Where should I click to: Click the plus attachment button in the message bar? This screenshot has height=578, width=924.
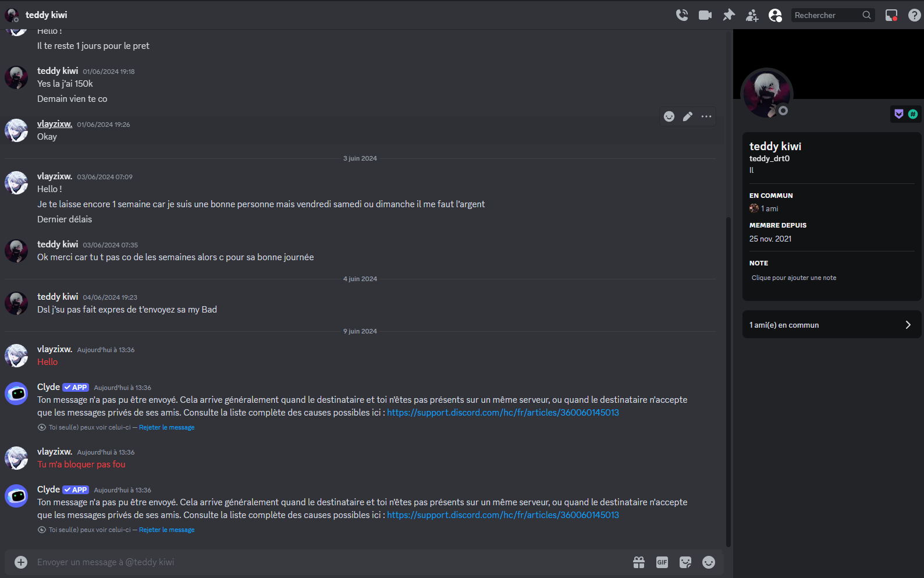click(21, 562)
